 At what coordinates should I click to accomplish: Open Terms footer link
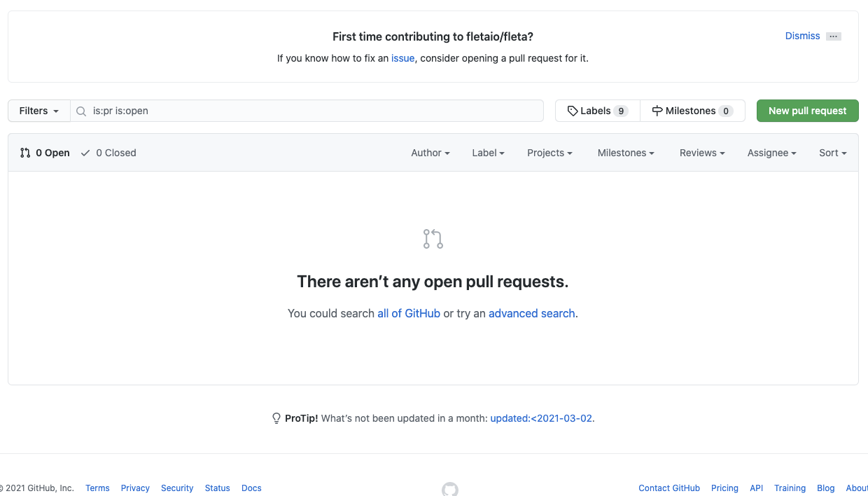97,488
